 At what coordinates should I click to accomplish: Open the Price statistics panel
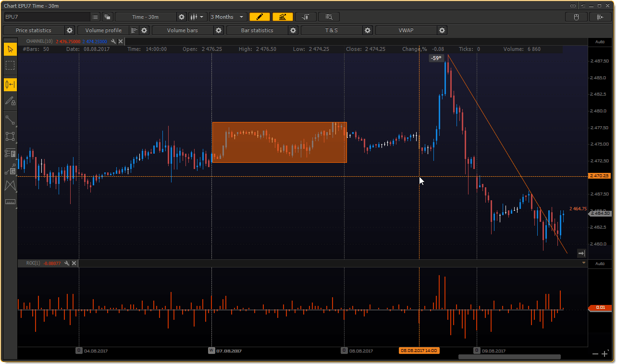pos(33,30)
